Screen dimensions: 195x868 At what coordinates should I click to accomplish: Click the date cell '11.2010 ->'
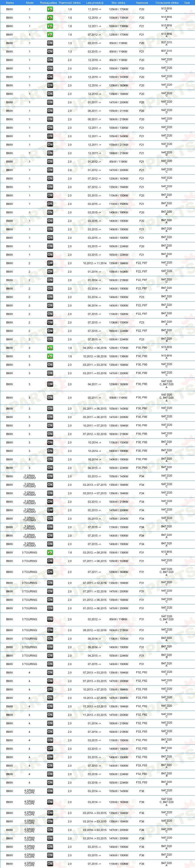95,9
